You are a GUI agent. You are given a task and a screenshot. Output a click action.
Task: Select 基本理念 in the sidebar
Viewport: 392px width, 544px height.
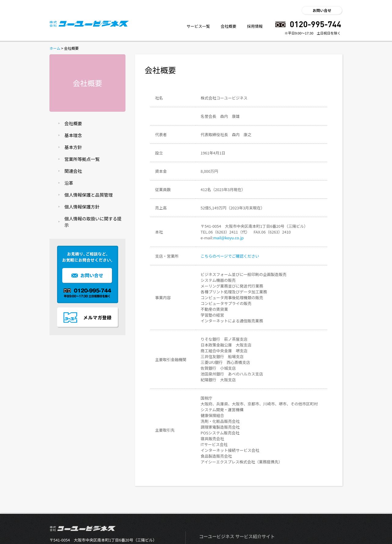point(73,136)
